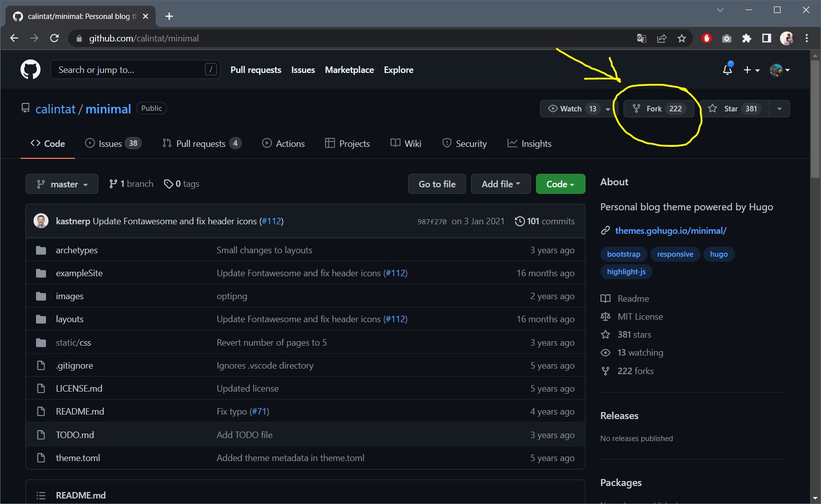Open a new browser tab
The width and height of the screenshot is (821, 504).
point(169,16)
